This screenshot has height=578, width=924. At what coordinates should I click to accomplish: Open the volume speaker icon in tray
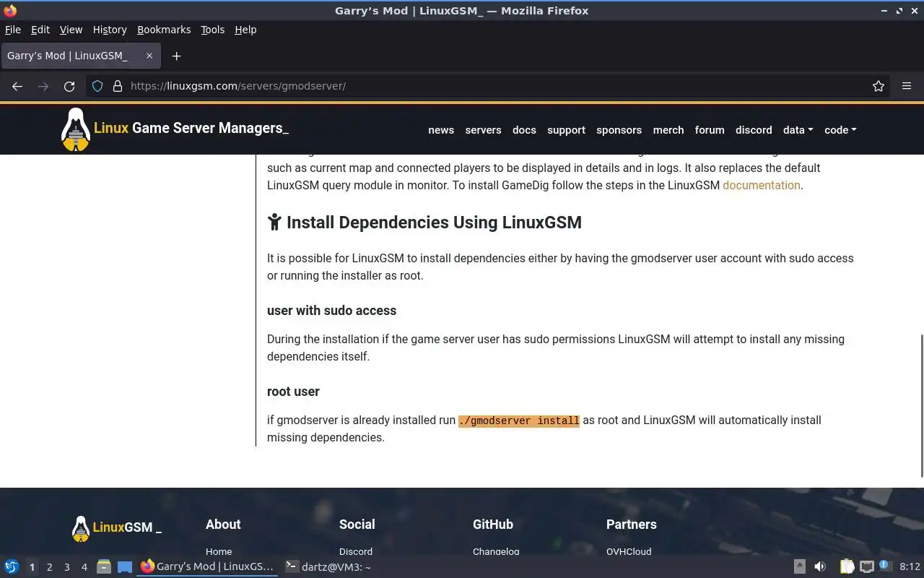pyautogui.click(x=820, y=567)
